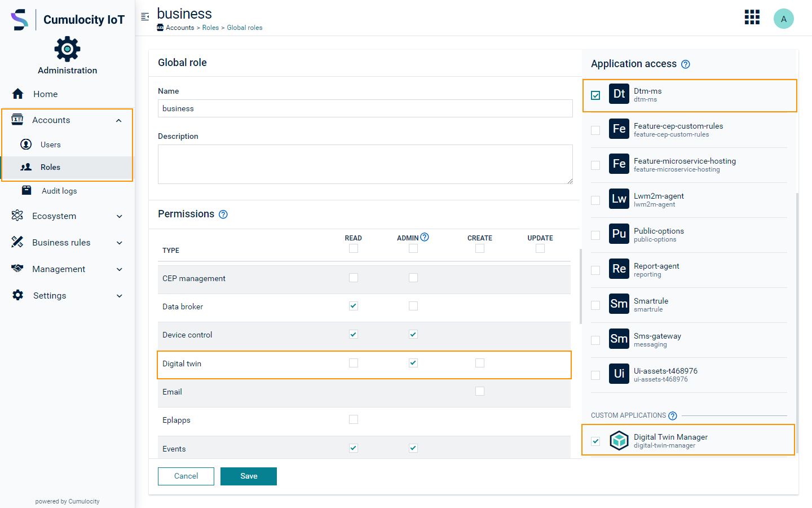Click the Cumulocity logo icon
Screen dimensions: 812x508
coord(20,20)
